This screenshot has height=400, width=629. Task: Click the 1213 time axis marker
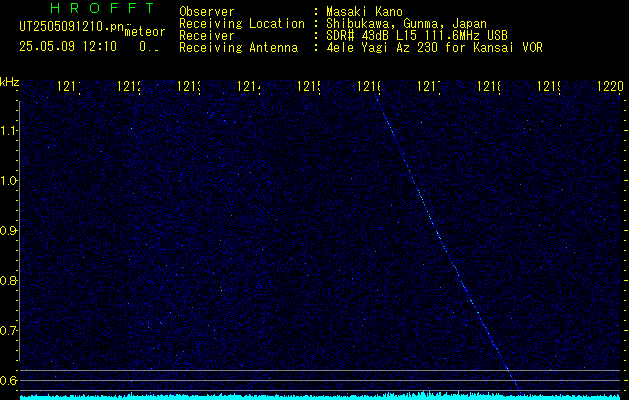pyautogui.click(x=189, y=86)
